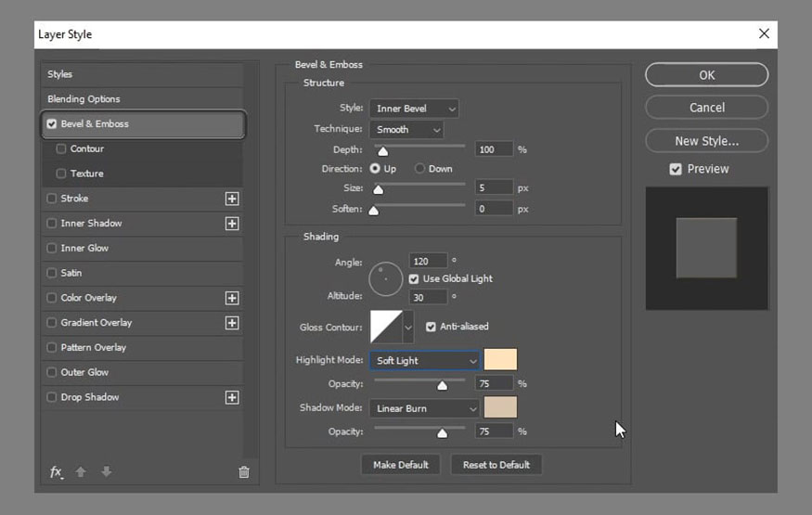The width and height of the screenshot is (812, 515).
Task: Enable the Outer Glow checkbox
Action: click(x=52, y=372)
